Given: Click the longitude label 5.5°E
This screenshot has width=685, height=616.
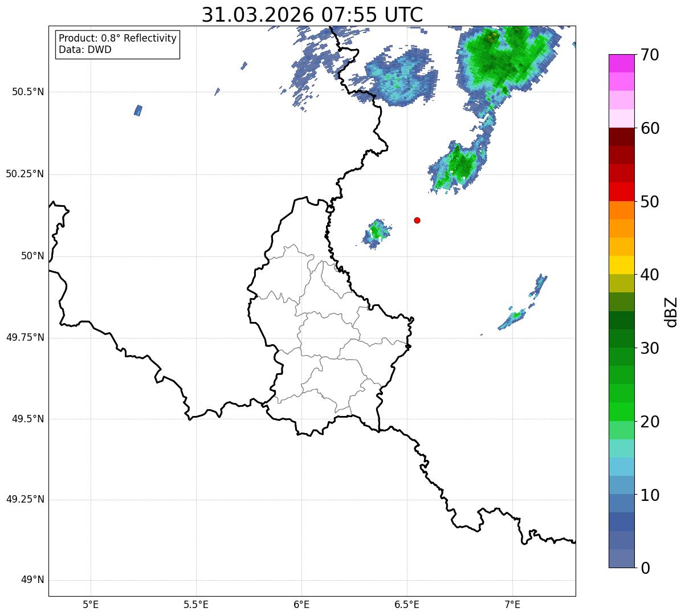Looking at the screenshot, I should pos(196,604).
